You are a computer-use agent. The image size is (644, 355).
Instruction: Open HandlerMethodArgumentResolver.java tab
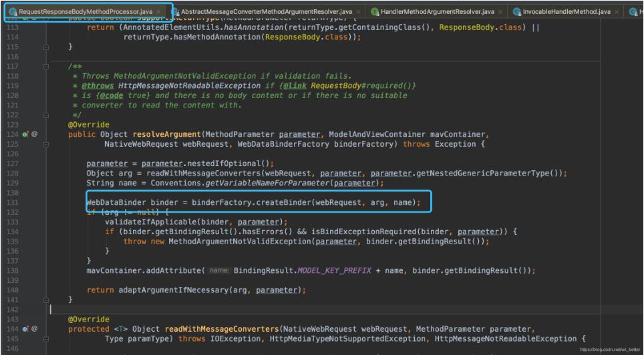pos(437,12)
